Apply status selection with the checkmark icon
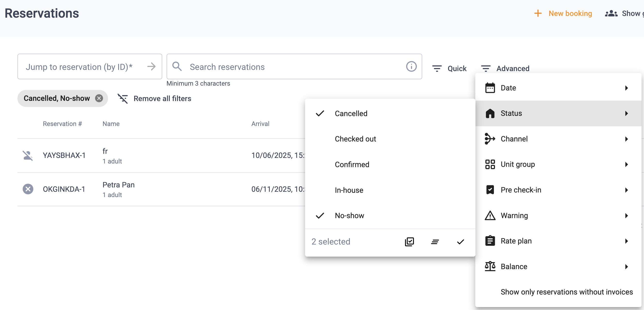This screenshot has width=644, height=310. click(460, 241)
